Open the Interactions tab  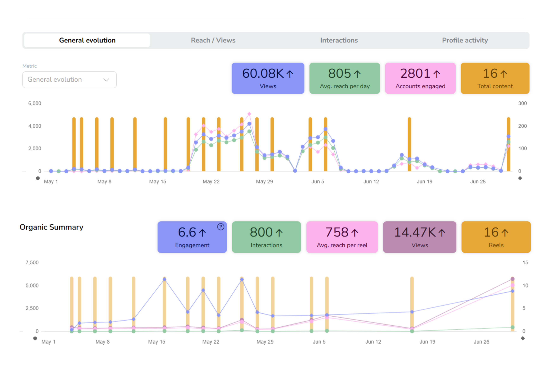pos(339,40)
